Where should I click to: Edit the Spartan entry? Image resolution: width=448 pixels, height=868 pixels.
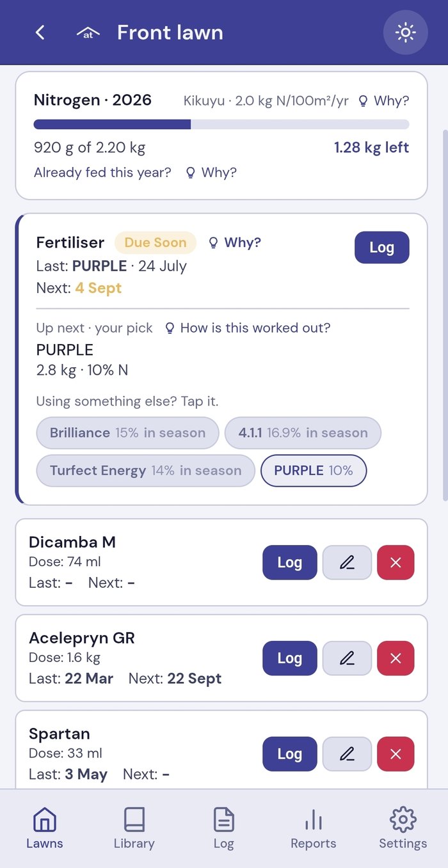click(x=347, y=754)
